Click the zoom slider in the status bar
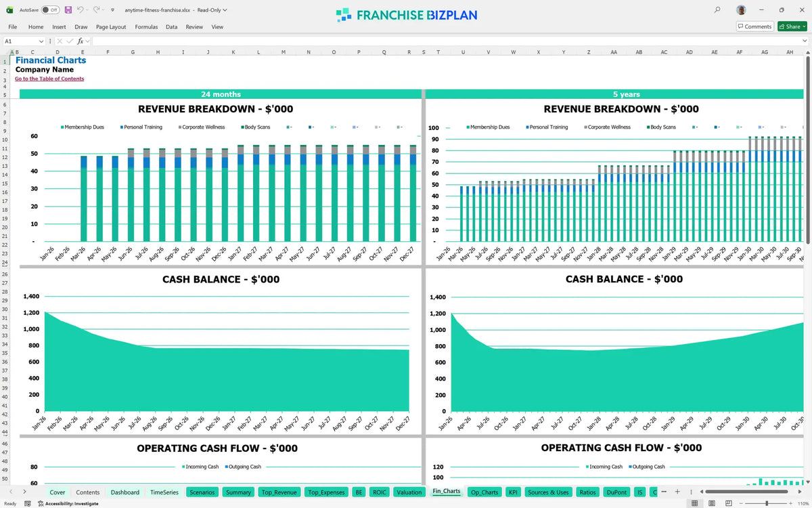 pos(766,503)
